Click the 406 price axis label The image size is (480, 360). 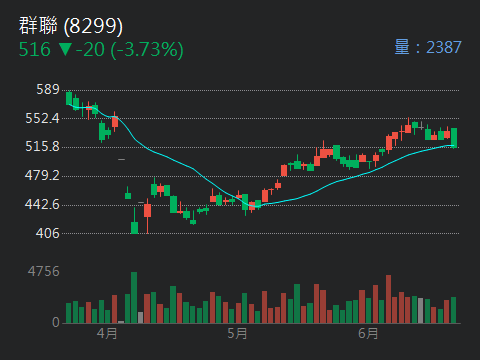[48, 233]
